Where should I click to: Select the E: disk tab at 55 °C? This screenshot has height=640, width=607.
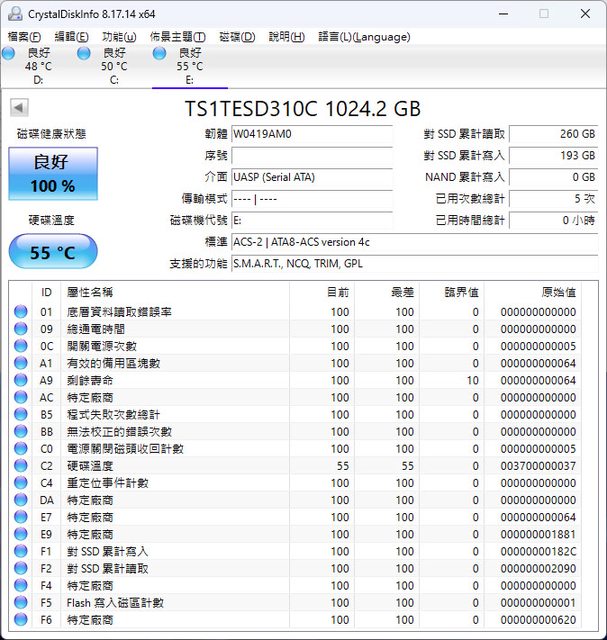(190, 66)
